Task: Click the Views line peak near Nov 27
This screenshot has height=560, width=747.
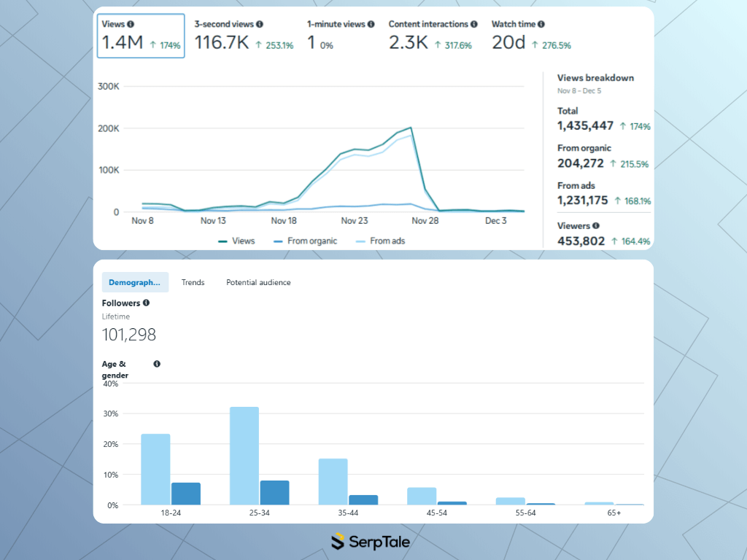Action: point(411,128)
